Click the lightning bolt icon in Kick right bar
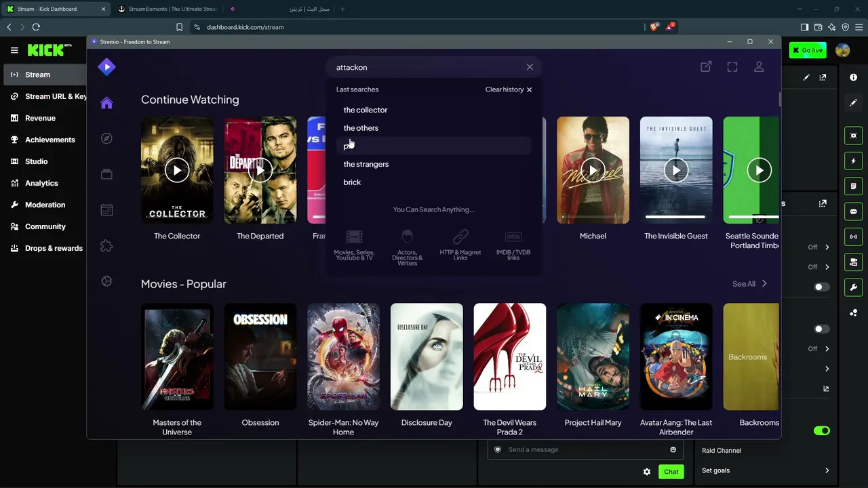Viewport: 868px width, 488px height. [x=853, y=161]
